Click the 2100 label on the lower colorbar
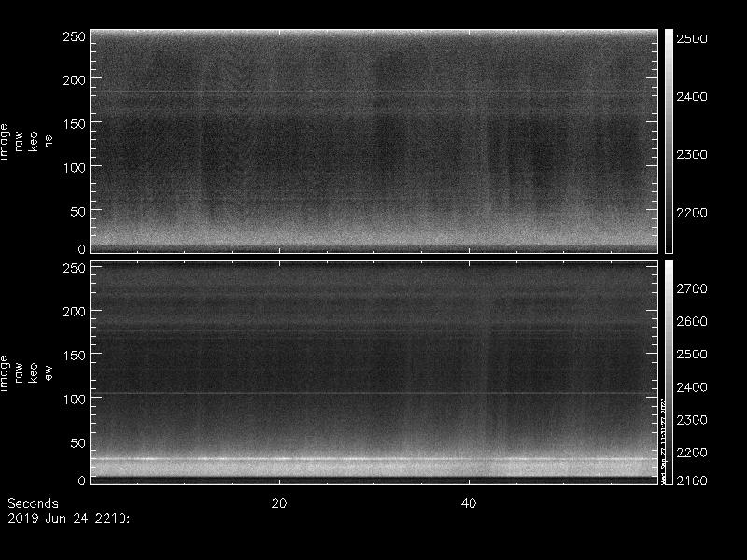This screenshot has height=560, width=747. pos(692,481)
